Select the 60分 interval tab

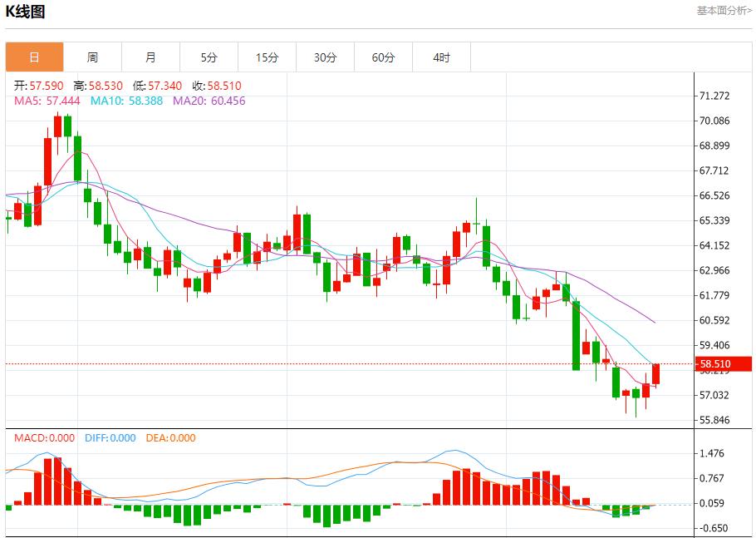pos(383,57)
